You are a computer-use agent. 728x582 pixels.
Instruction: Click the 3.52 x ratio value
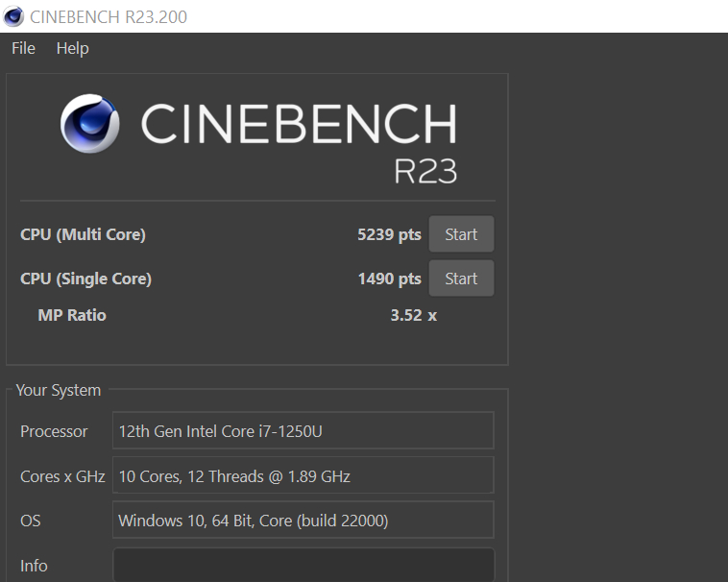coord(413,315)
